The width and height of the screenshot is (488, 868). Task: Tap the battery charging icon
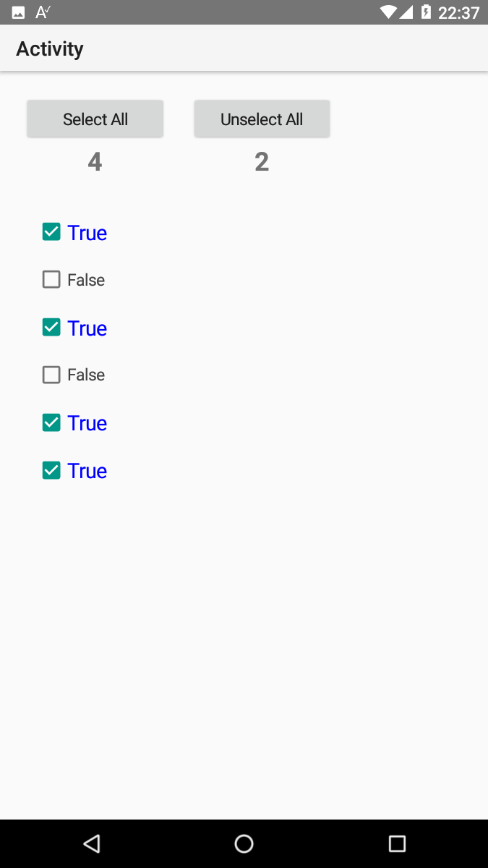pyautogui.click(x=426, y=12)
